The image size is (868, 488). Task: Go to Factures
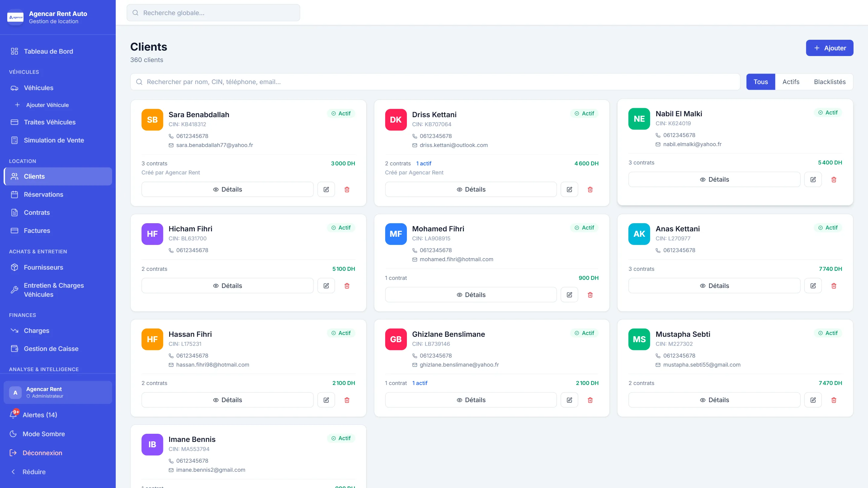[x=58, y=231]
